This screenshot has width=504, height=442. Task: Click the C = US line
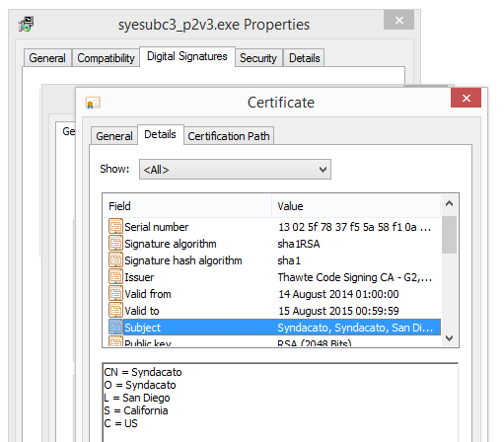pos(120,423)
